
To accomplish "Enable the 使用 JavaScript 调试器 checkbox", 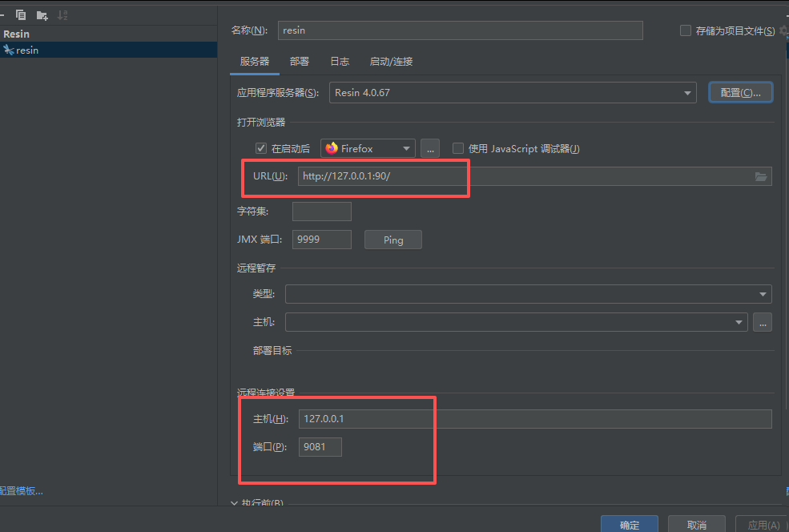I will [457, 147].
